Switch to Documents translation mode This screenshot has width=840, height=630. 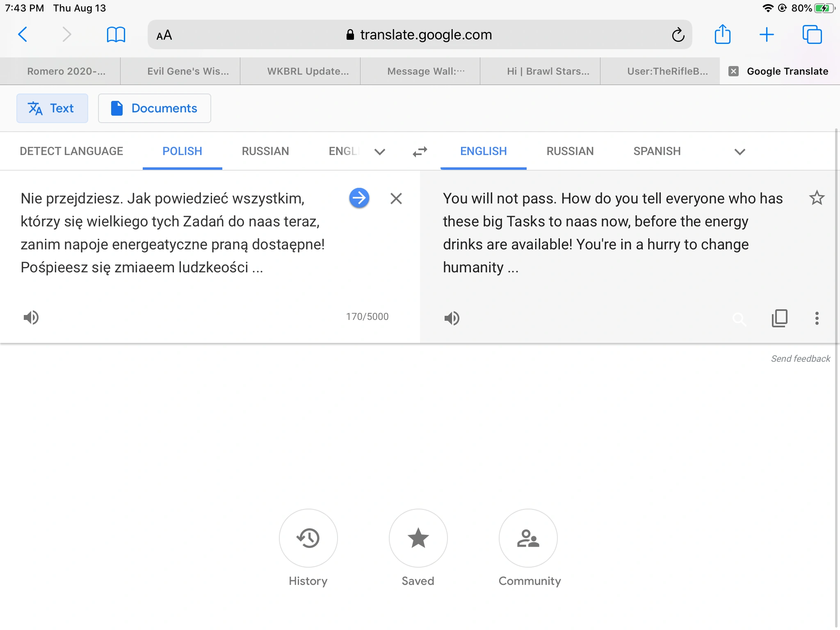tap(154, 108)
